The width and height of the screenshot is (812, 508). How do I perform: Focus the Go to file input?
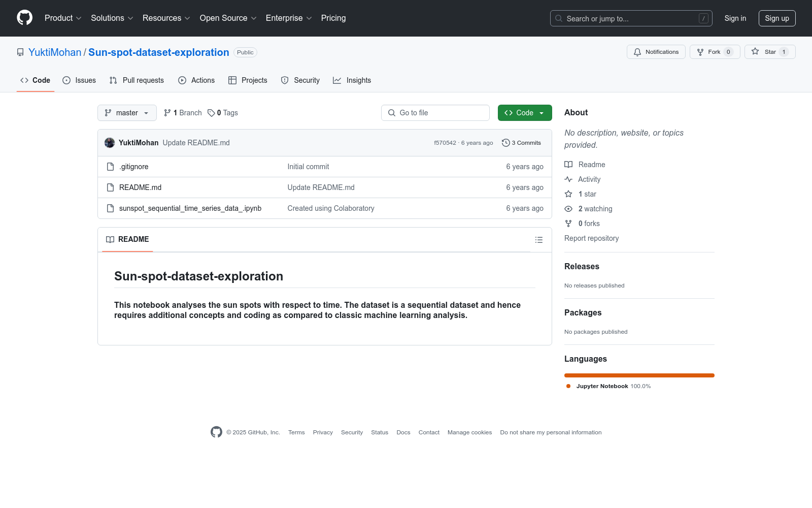(435, 113)
